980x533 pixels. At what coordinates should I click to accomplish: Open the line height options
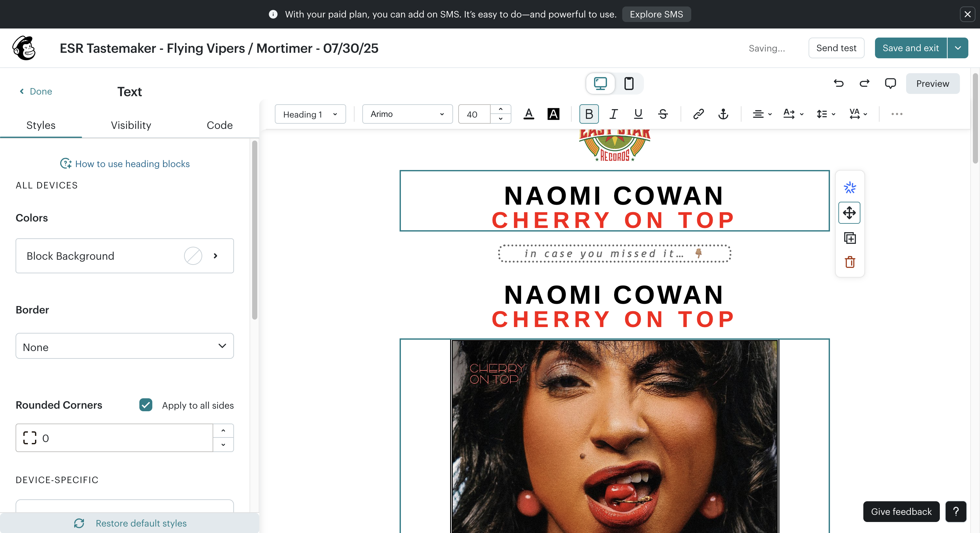[825, 114]
